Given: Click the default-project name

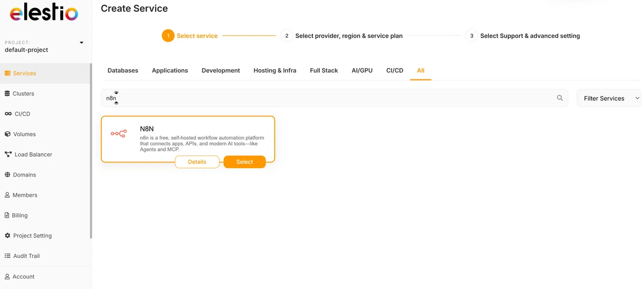Looking at the screenshot, I should pyautogui.click(x=26, y=50).
